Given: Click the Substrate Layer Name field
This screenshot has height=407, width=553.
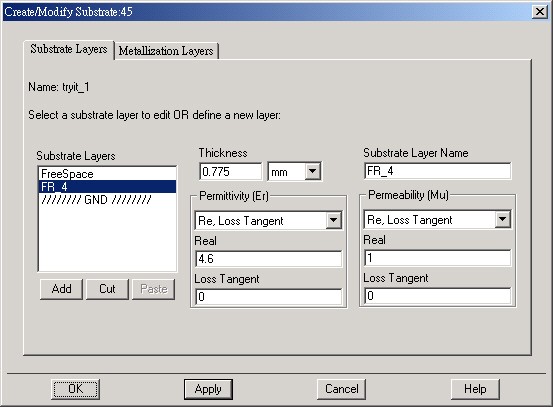Looking at the screenshot, I should (437, 171).
